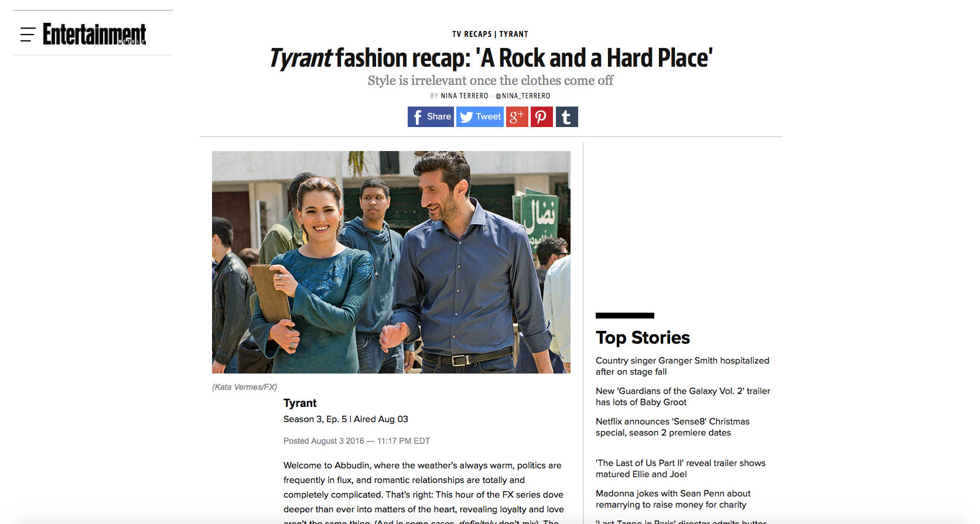This screenshot has width=980, height=524.
Task: Click the Tyrant article photo
Action: tap(391, 262)
